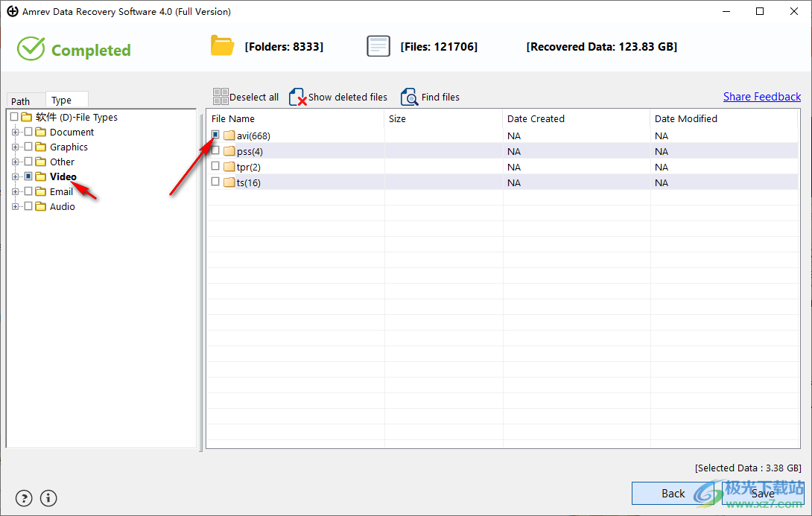Expand the Email folder node

pos(16,191)
